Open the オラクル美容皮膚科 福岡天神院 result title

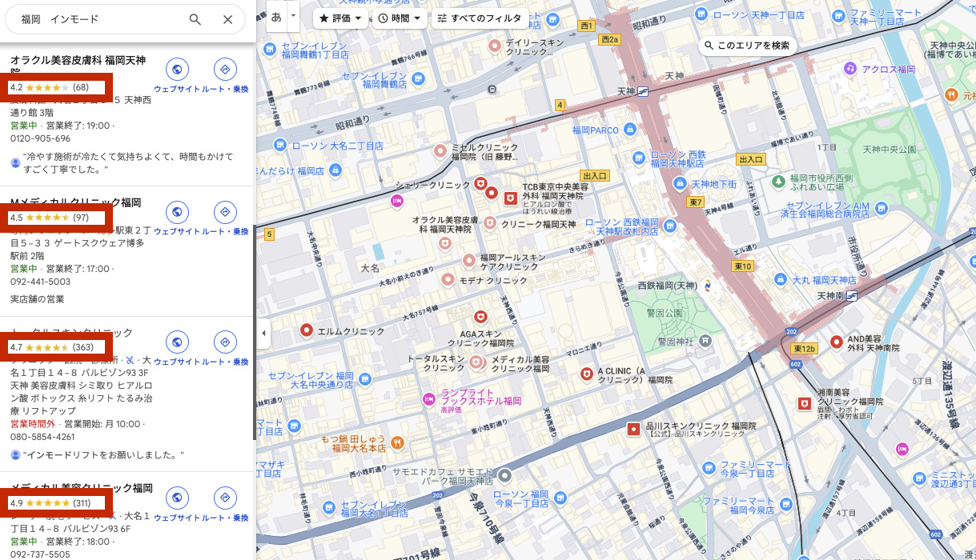pos(78,66)
